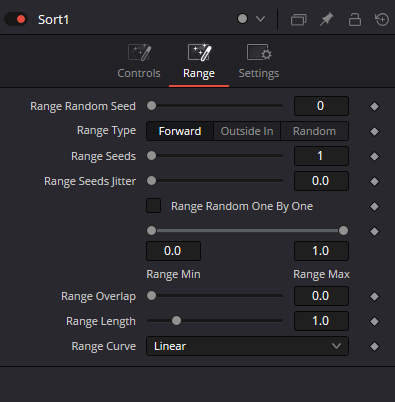Click the Range Seeds Jitter slider
The height and width of the screenshot is (402, 395).
(x=215, y=181)
